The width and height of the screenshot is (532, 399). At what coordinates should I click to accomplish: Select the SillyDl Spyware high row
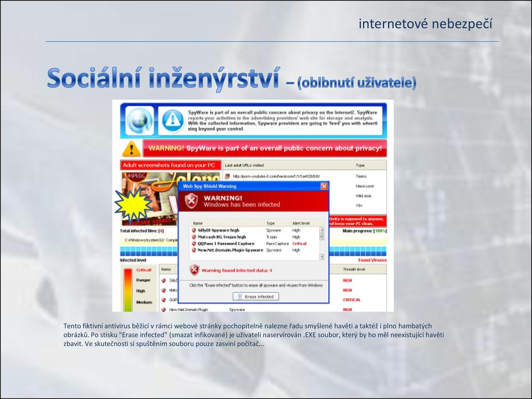[254, 230]
